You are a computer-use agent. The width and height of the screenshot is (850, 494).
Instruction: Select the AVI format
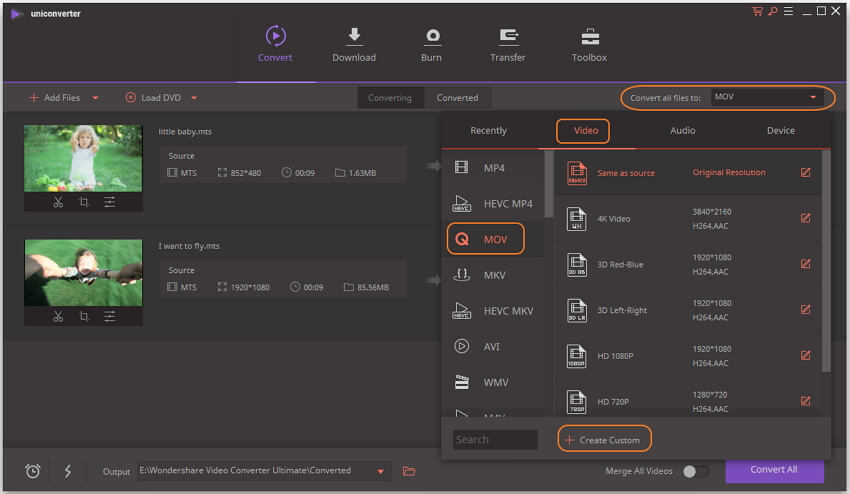click(x=493, y=347)
